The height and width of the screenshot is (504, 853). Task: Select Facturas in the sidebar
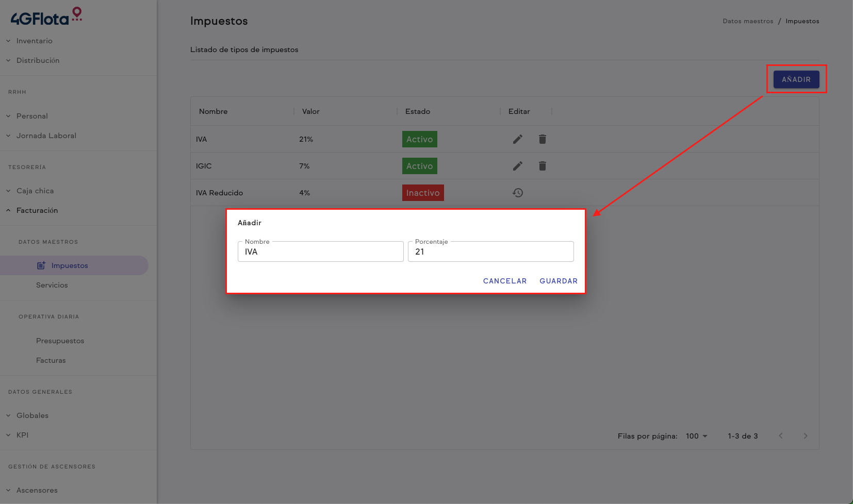(x=51, y=360)
